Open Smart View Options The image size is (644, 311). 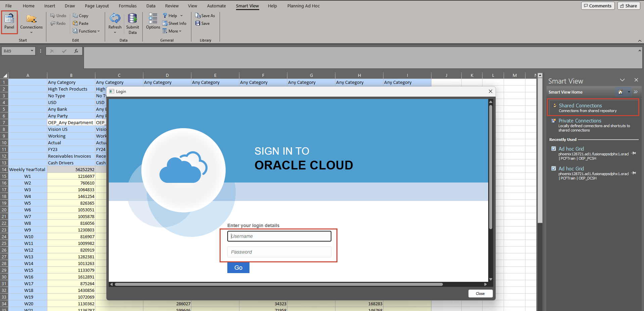tap(153, 21)
